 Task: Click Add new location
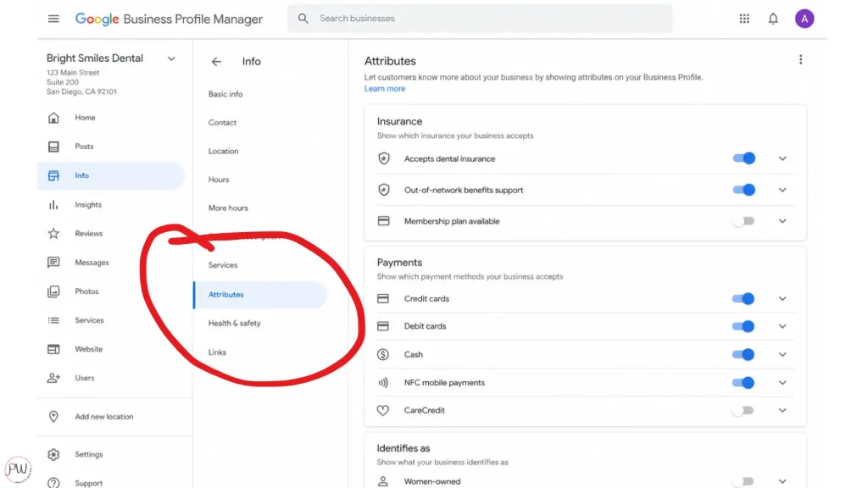tap(103, 417)
